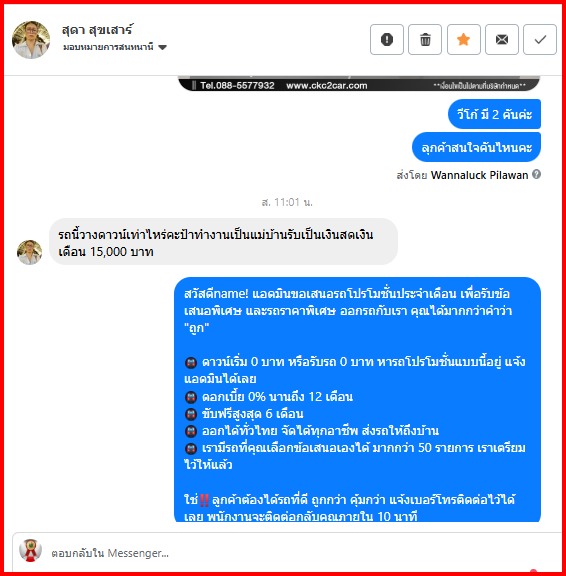
Task: Mark conversation done with checkmark icon
Action: pyautogui.click(x=540, y=39)
